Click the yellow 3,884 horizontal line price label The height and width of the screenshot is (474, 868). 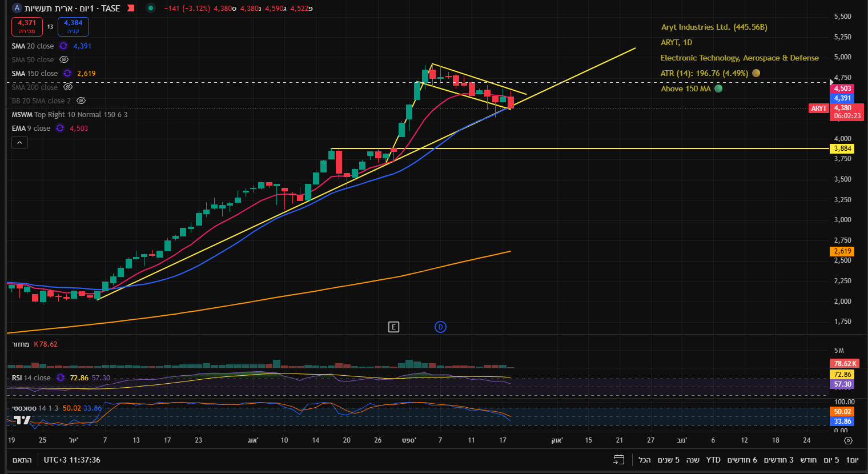point(842,148)
